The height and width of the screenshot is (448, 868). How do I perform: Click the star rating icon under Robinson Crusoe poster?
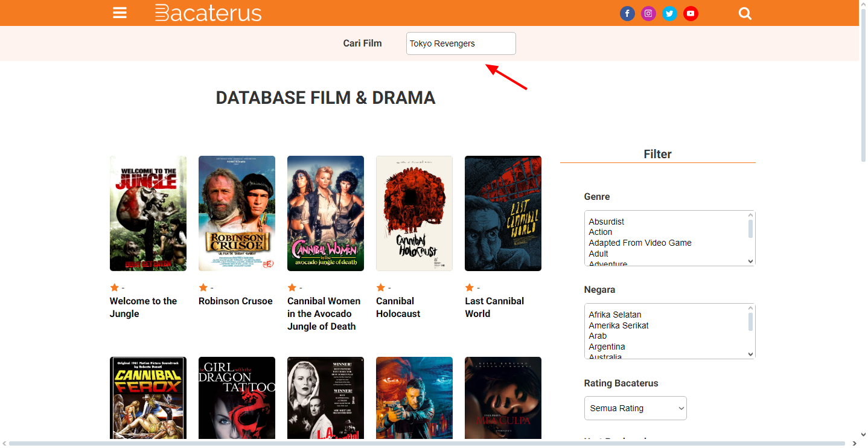203,287
